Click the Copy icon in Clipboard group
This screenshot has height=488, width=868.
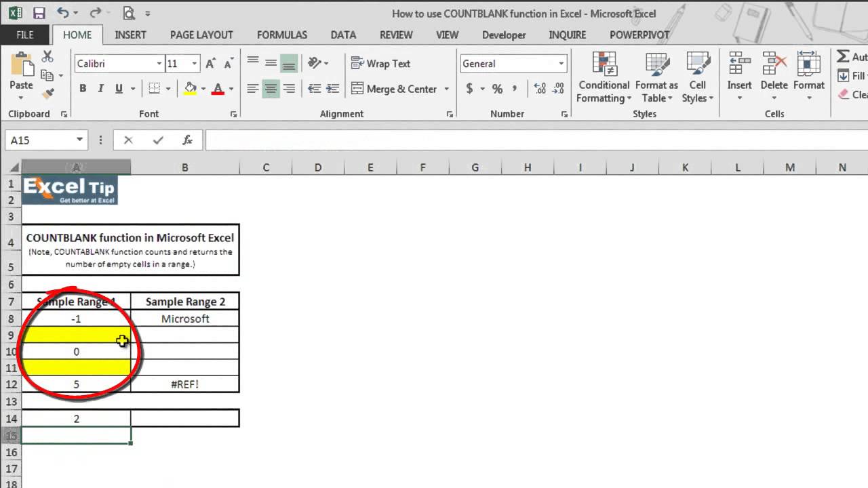(x=47, y=75)
